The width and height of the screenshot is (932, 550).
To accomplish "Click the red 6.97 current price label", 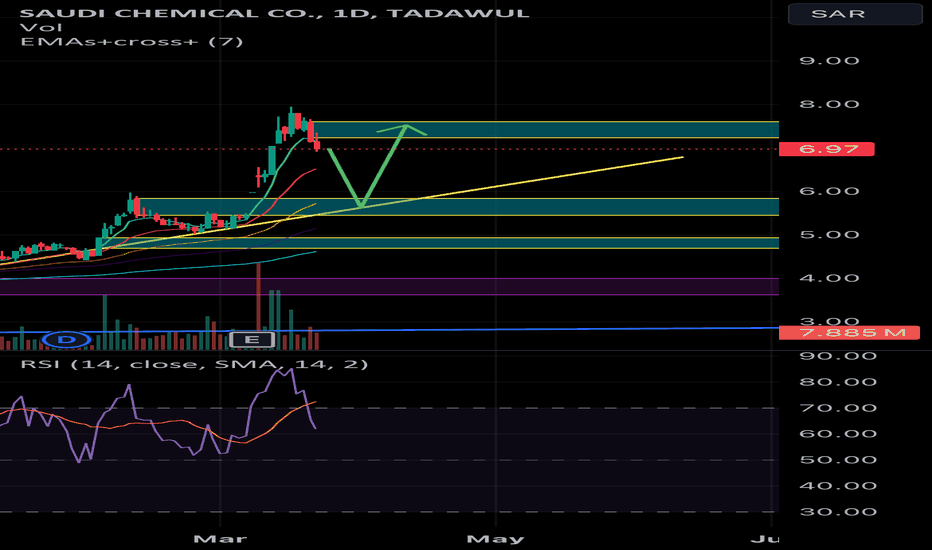I will pos(827,149).
